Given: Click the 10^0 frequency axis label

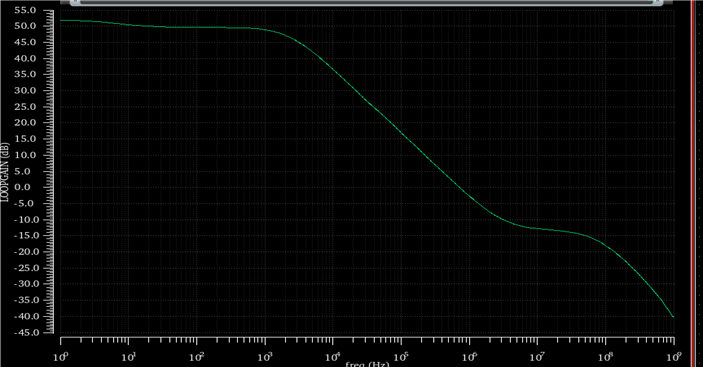Looking at the screenshot, I should click(x=61, y=356).
